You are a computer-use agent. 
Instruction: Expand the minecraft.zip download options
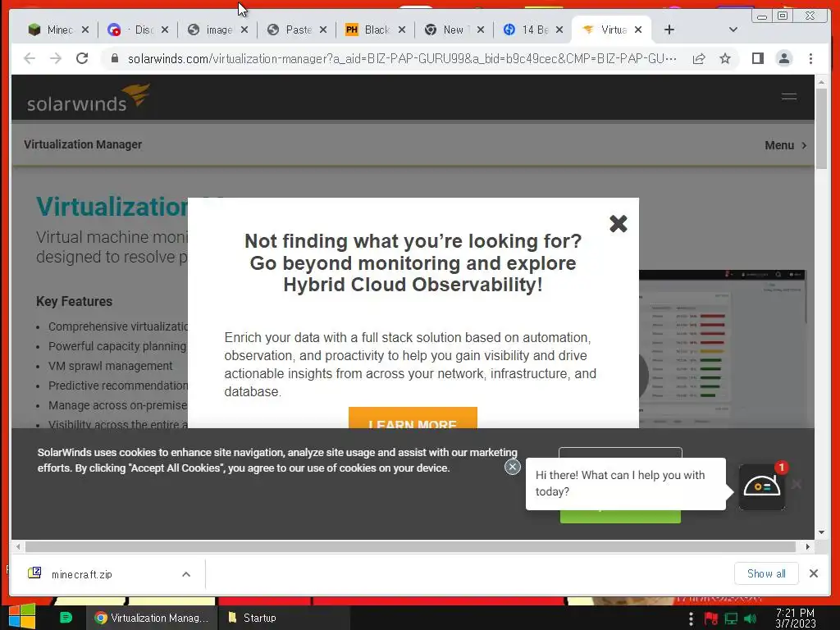pos(186,574)
